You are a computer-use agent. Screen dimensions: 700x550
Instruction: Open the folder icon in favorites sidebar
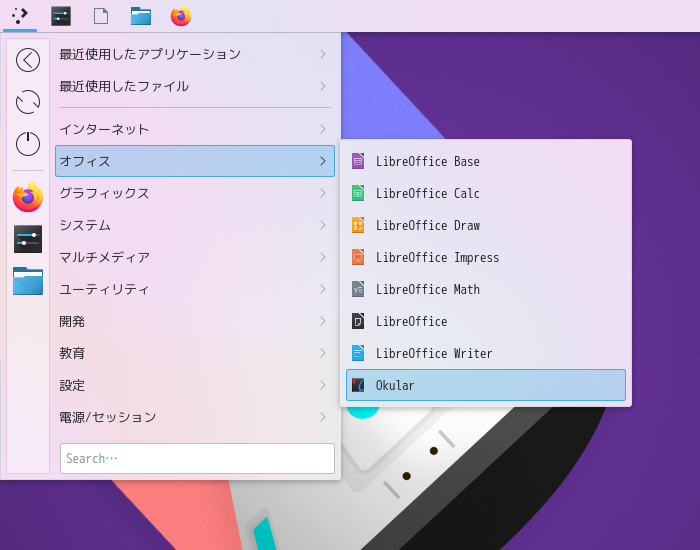[28, 281]
